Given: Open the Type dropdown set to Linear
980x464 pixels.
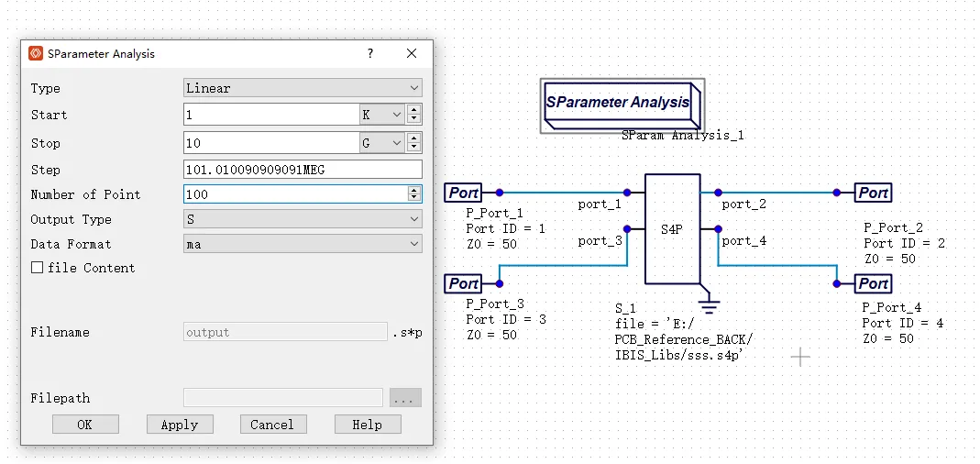Looking at the screenshot, I should click(x=303, y=88).
